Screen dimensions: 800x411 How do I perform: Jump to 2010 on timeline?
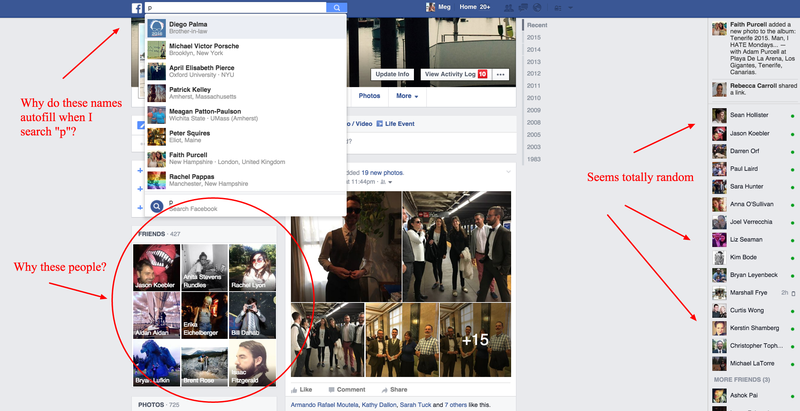coord(534,98)
